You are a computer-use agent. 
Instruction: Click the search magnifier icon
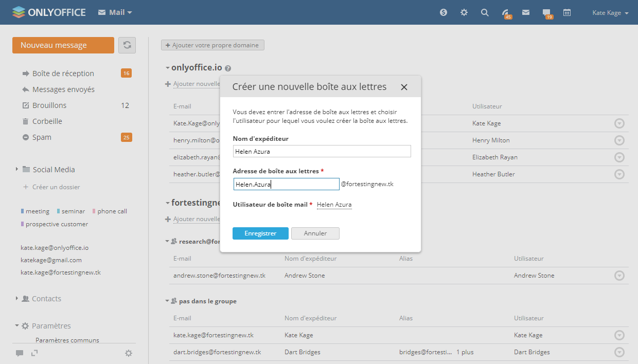[485, 12]
